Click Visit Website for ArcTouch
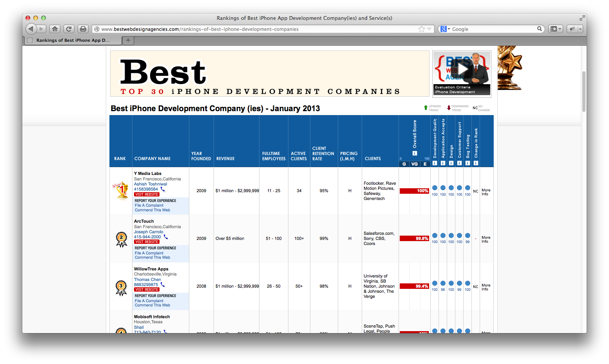This screenshot has height=364, width=609. click(147, 242)
